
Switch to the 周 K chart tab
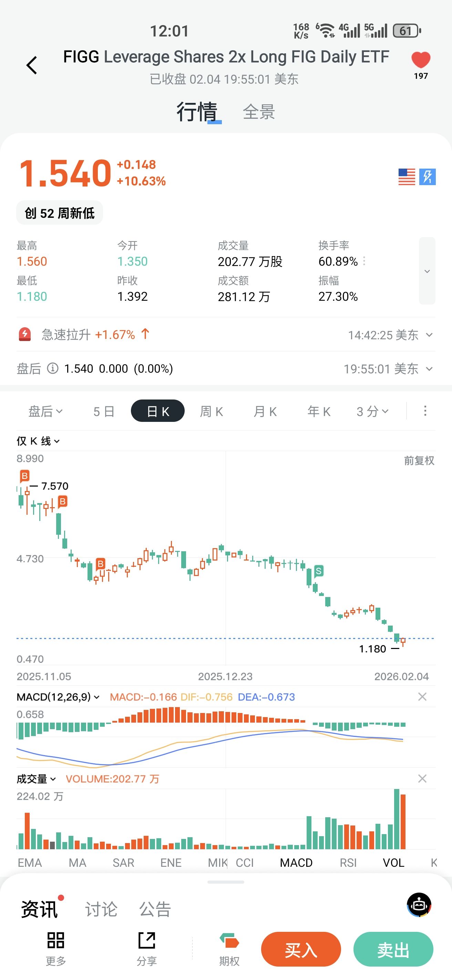211,411
